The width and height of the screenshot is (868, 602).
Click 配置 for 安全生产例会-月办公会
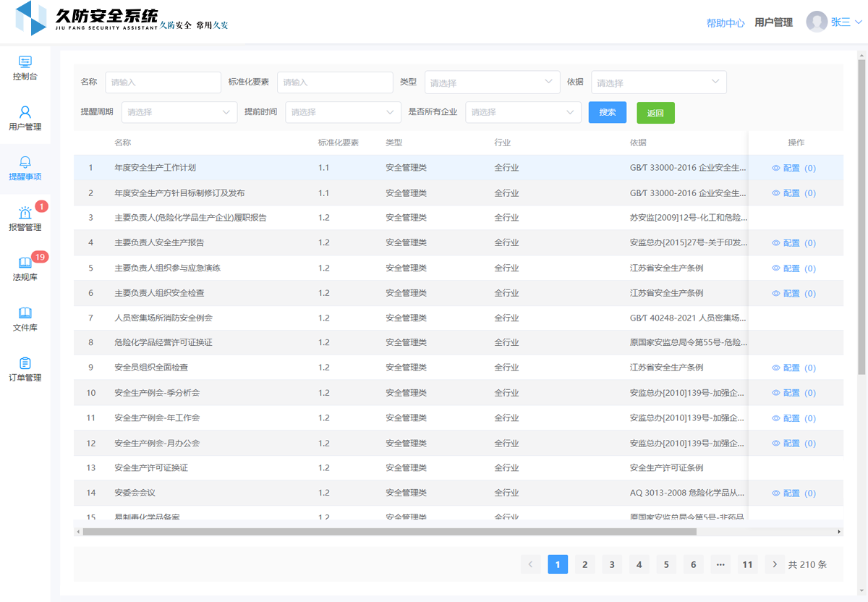pos(793,443)
